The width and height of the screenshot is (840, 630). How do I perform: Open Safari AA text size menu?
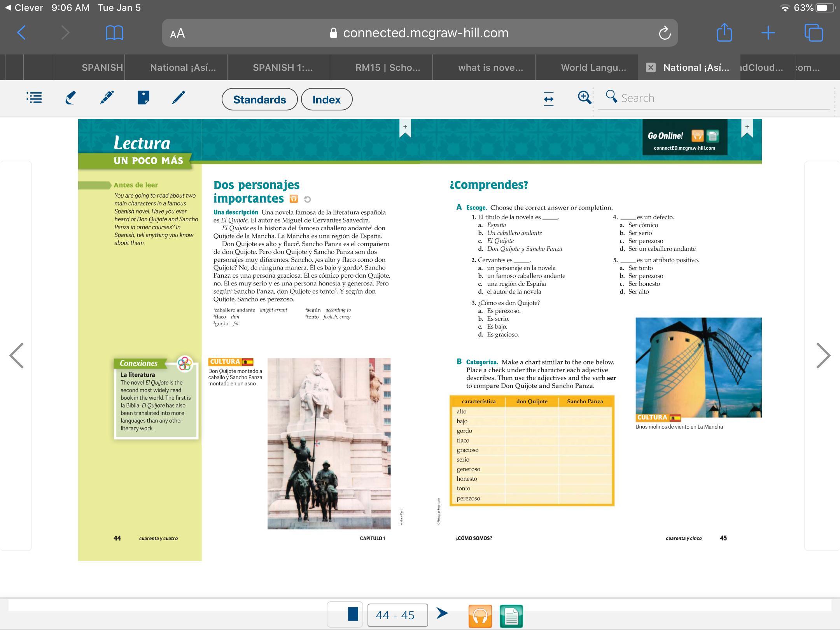pyautogui.click(x=177, y=33)
